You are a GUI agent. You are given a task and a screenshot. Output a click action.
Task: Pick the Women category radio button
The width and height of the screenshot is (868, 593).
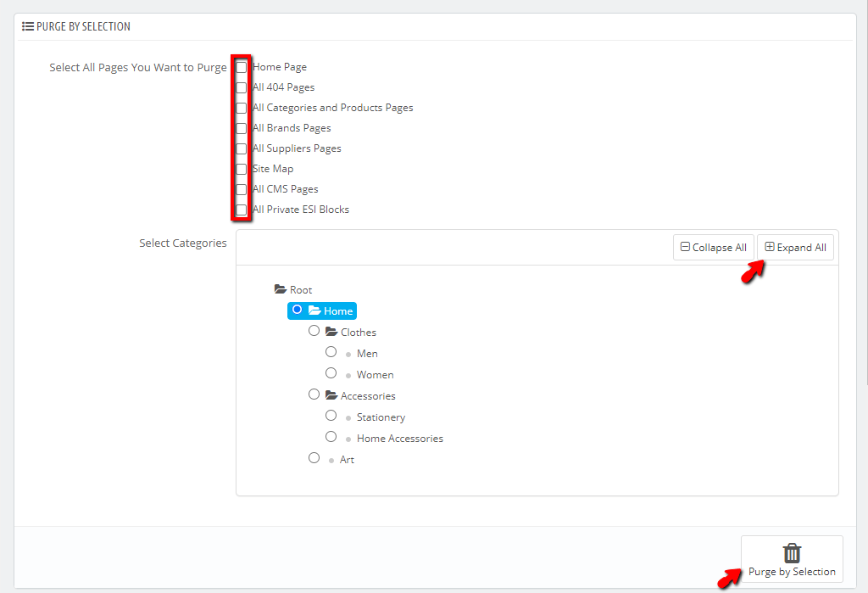(331, 373)
